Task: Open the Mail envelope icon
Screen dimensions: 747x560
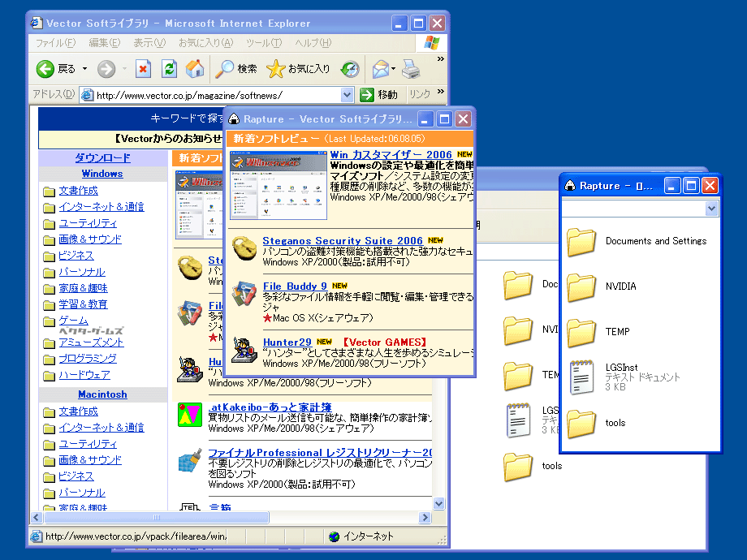Action: pos(381,69)
